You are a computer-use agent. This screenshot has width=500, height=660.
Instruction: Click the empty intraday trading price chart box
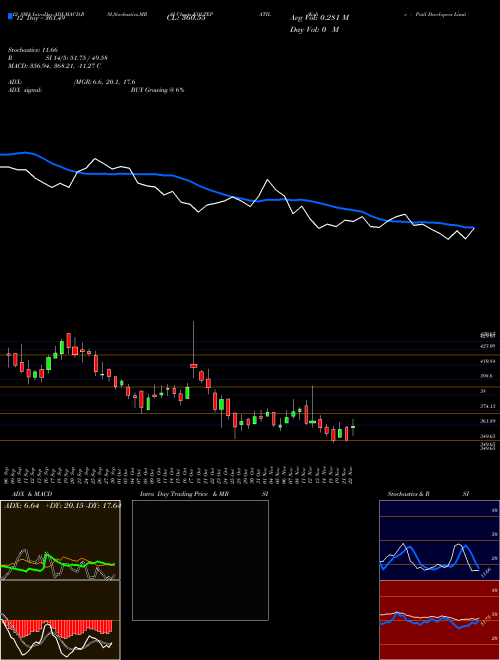[x=200, y=560]
